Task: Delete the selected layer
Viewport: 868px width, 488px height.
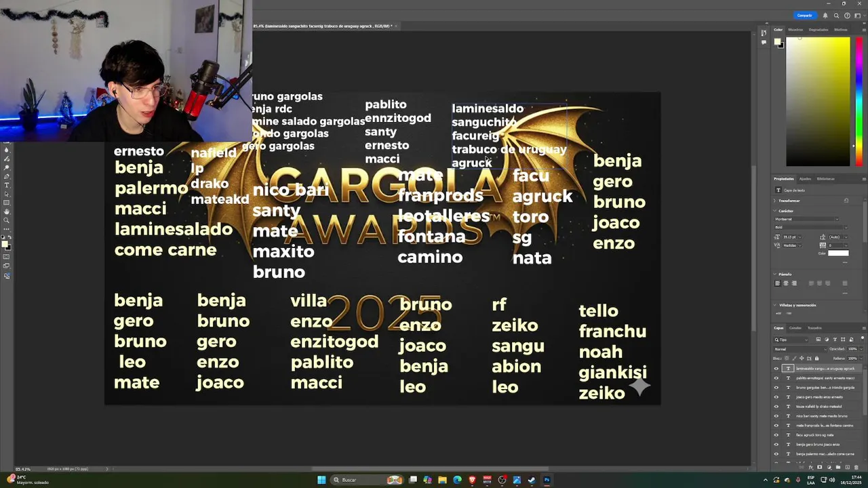Action: (x=856, y=467)
